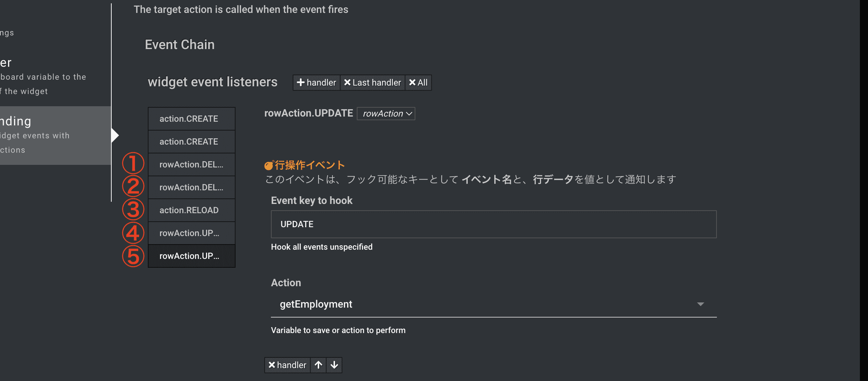Screen dimensions: 868x381
Task: Move handler down with arrow icon
Action: click(x=334, y=365)
